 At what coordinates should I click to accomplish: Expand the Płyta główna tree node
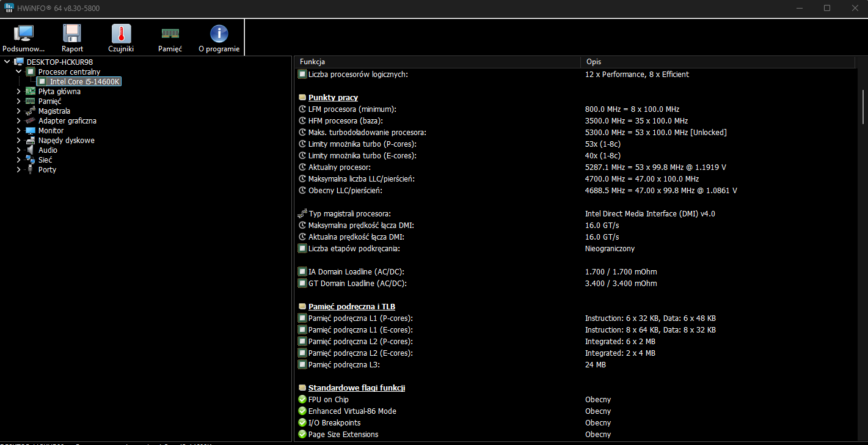(x=18, y=92)
